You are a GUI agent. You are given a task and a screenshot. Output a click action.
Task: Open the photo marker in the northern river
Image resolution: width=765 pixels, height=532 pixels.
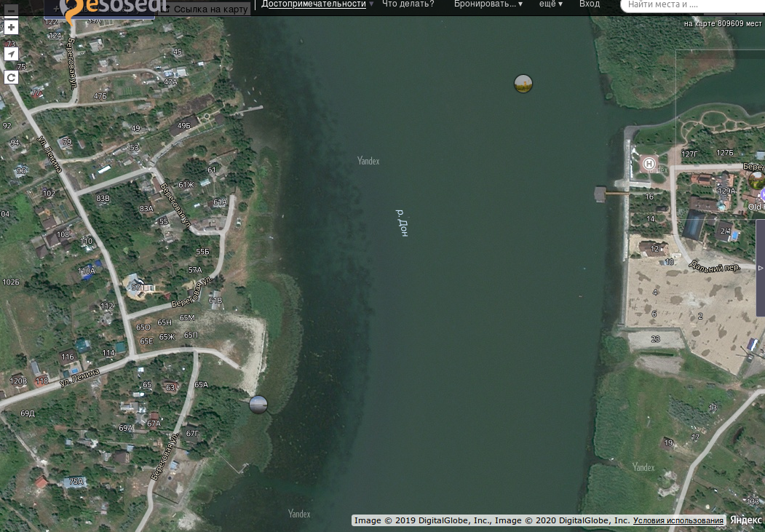(523, 84)
